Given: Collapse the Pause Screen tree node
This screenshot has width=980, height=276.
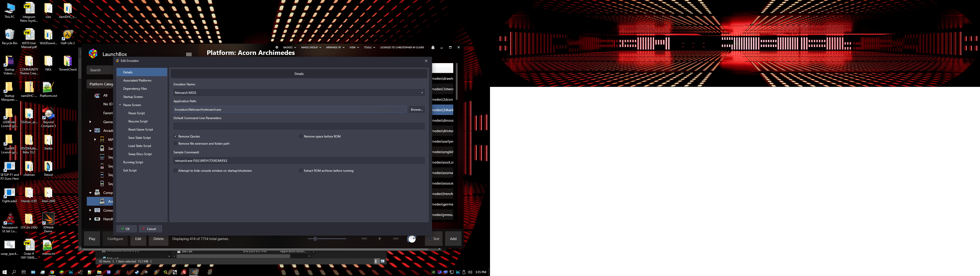Looking at the screenshot, I should [120, 105].
